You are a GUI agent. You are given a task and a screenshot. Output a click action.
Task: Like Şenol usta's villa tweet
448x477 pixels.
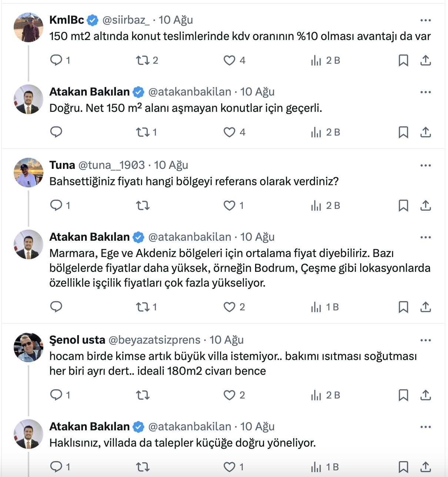230,395
